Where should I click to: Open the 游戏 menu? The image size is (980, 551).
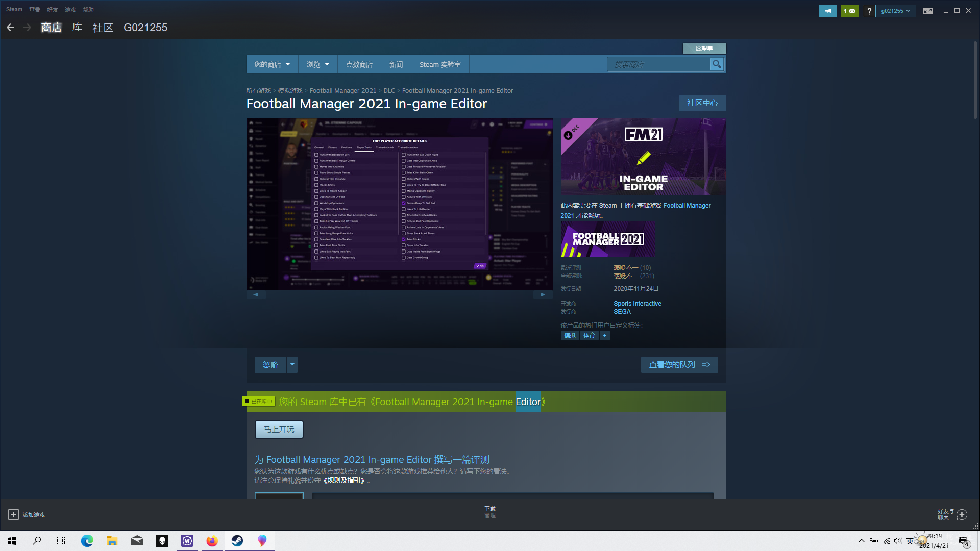[70, 10]
